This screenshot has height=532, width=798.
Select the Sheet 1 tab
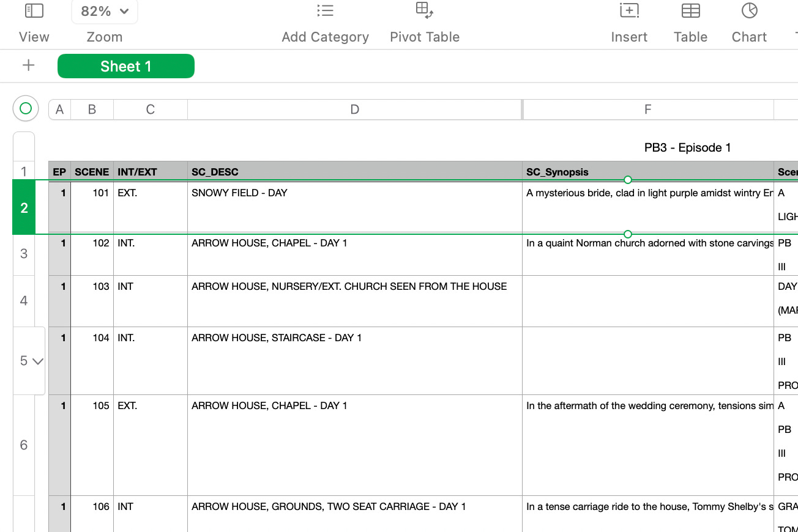[x=126, y=66]
